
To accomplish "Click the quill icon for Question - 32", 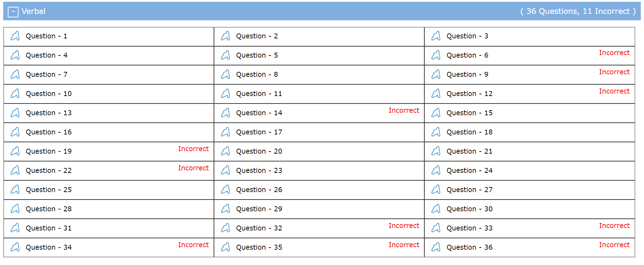I will point(225,228).
